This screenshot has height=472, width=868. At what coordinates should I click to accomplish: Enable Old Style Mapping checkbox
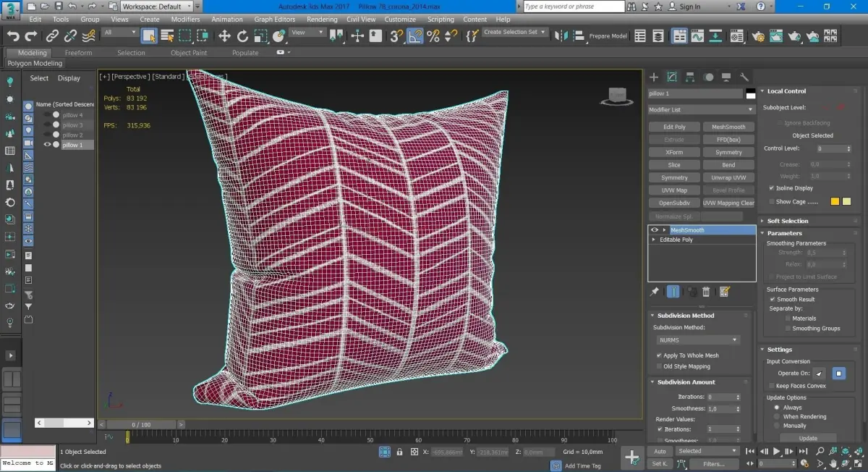pyautogui.click(x=659, y=366)
